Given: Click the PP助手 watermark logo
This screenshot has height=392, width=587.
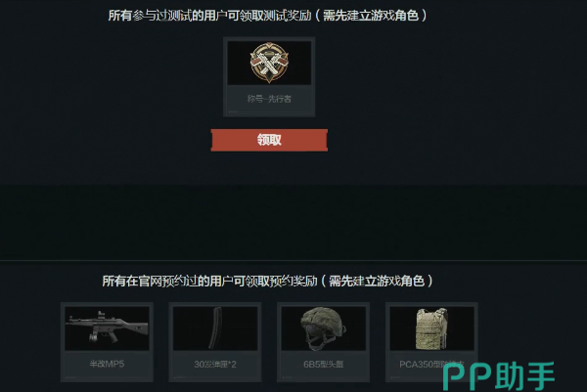Looking at the screenshot, I should tap(498, 375).
